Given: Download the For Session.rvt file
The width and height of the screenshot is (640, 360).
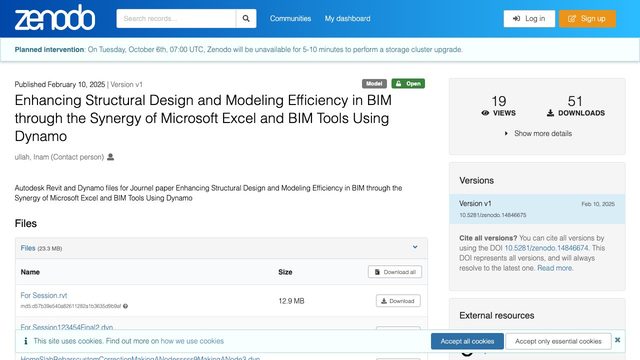Looking at the screenshot, I should click(x=398, y=301).
